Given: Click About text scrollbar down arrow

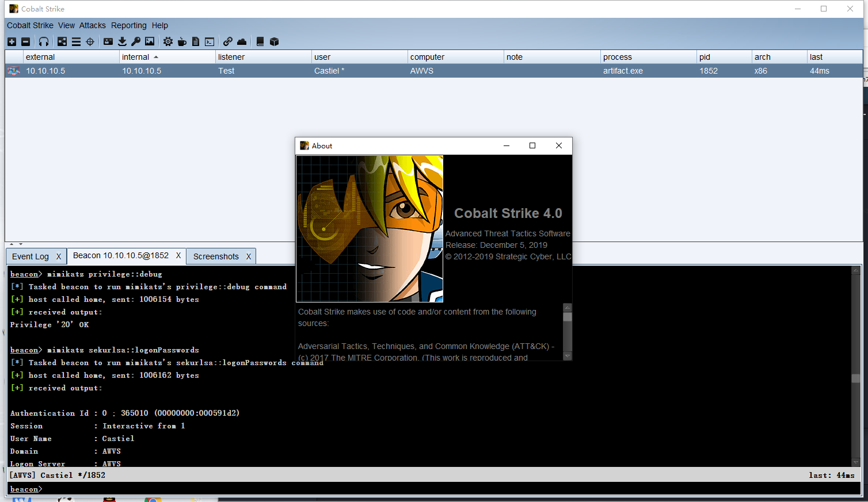Looking at the screenshot, I should pos(568,356).
